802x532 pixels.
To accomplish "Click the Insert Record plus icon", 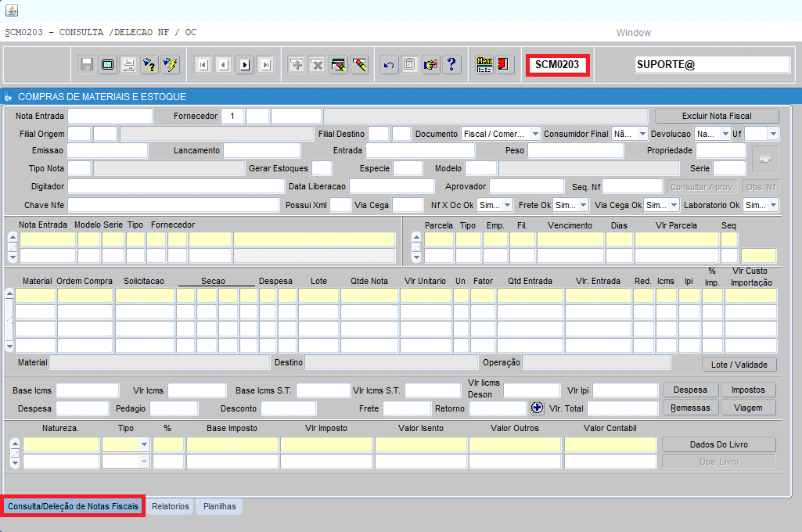I will point(297,64).
